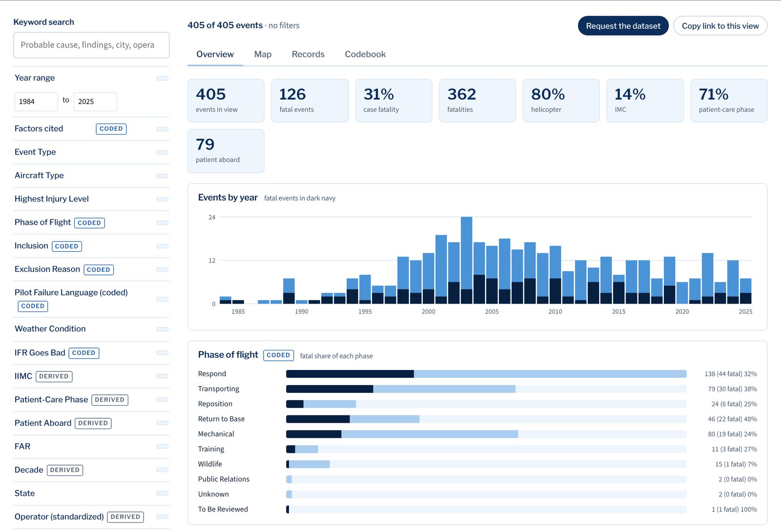Image resolution: width=781 pixels, height=532 pixels.
Task: Expand the Patient Aboard filter
Action: tap(92, 423)
